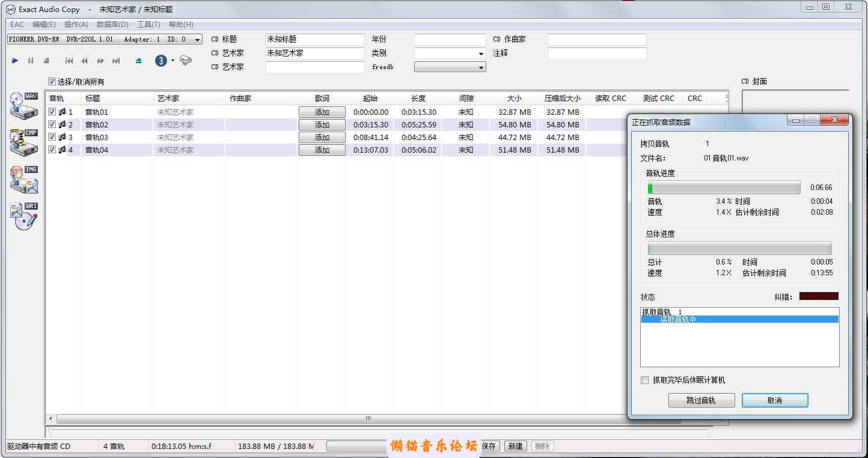This screenshot has width=868, height=458.
Task: Click the red 纠错 error indicator
Action: click(819, 296)
